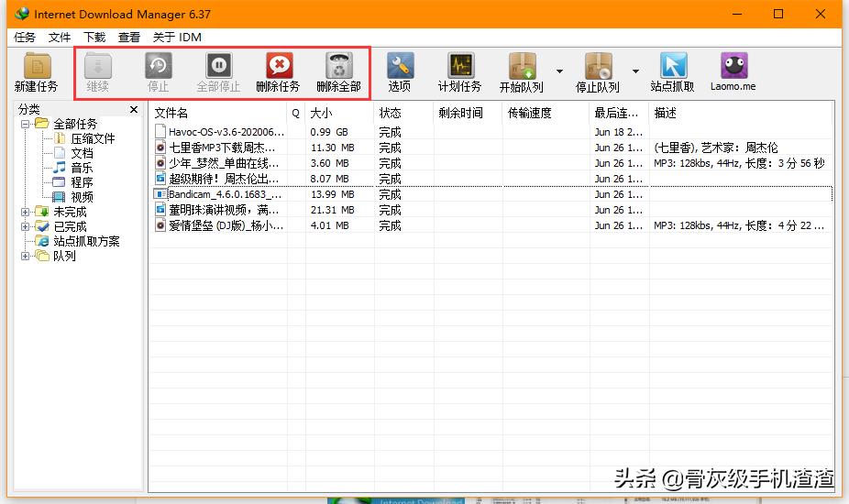Select the Bandicam_4.6.0.1683 download row

[x=491, y=193]
